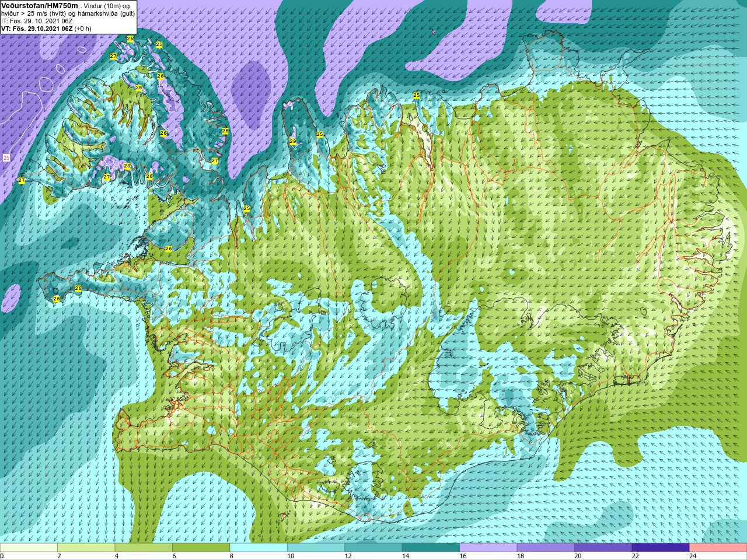Click the '8' label on the legend scale

pos(232,556)
